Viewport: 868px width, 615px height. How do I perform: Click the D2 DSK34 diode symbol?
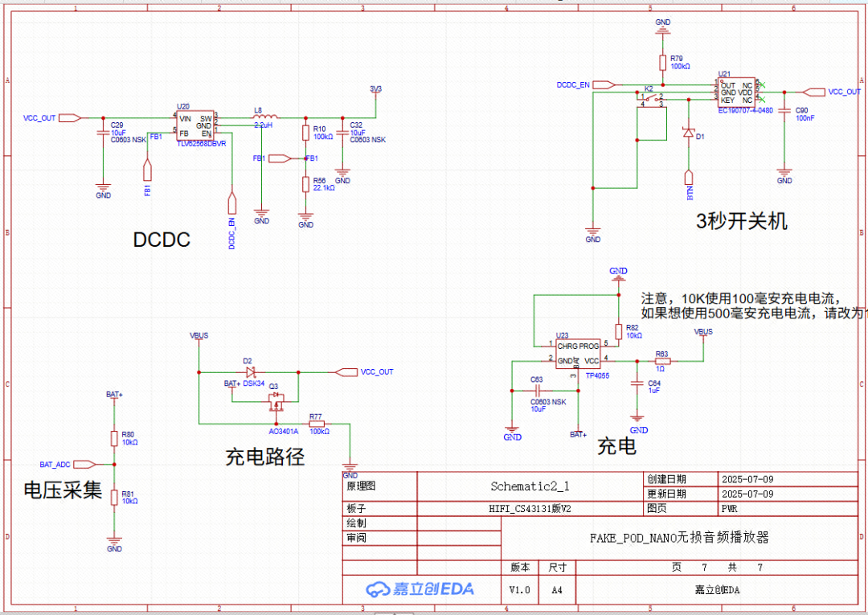tap(250, 372)
